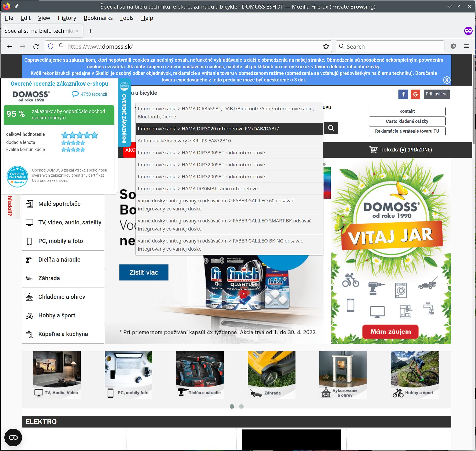Image resolution: width=476 pixels, height=451 pixels.
Task: Open the Tools menu
Action: [127, 18]
